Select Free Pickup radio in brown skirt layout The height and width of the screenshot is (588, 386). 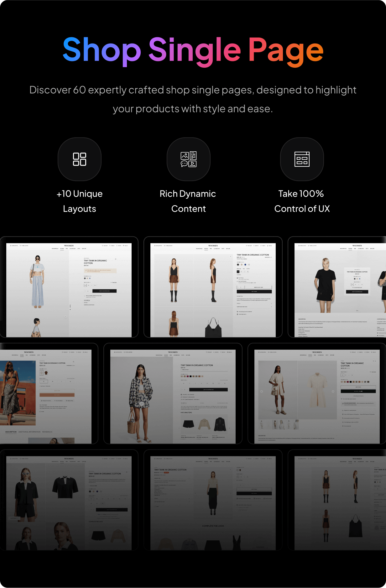pyautogui.click(x=237, y=278)
